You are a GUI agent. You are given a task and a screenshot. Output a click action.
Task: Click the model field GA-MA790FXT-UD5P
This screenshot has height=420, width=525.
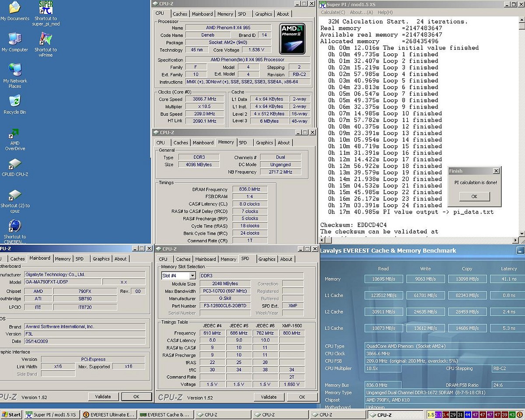click(63, 282)
